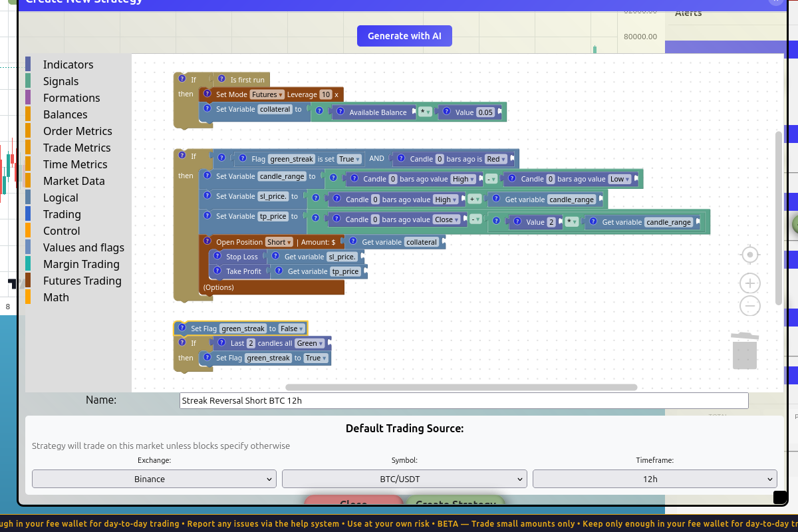Open the Margin Trading block category
798x532 pixels.
81,264
